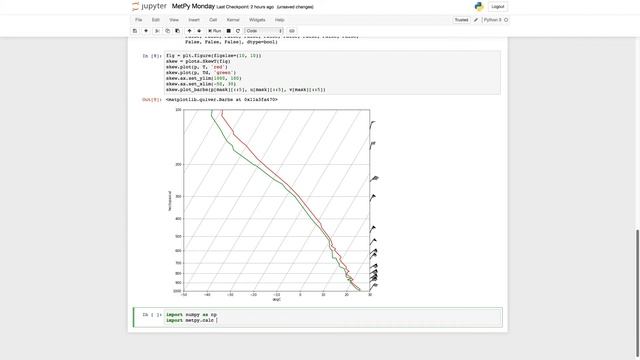The height and width of the screenshot is (360, 640).
Task: Click the Out[9] prompt to collapse output
Action: coord(151,100)
